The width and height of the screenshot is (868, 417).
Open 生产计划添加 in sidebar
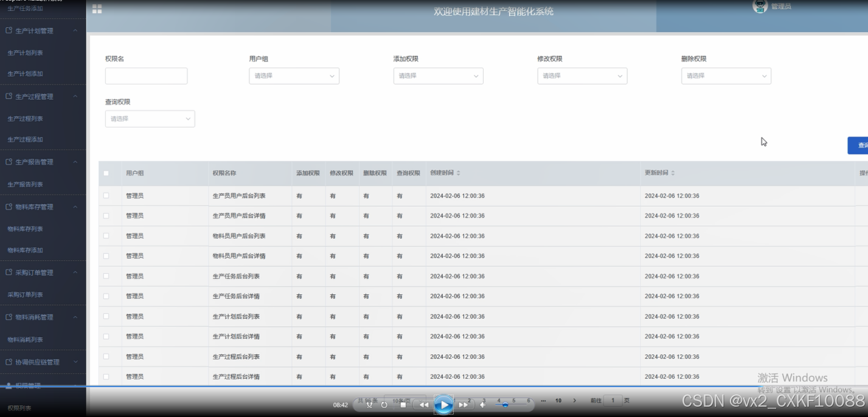pos(25,74)
